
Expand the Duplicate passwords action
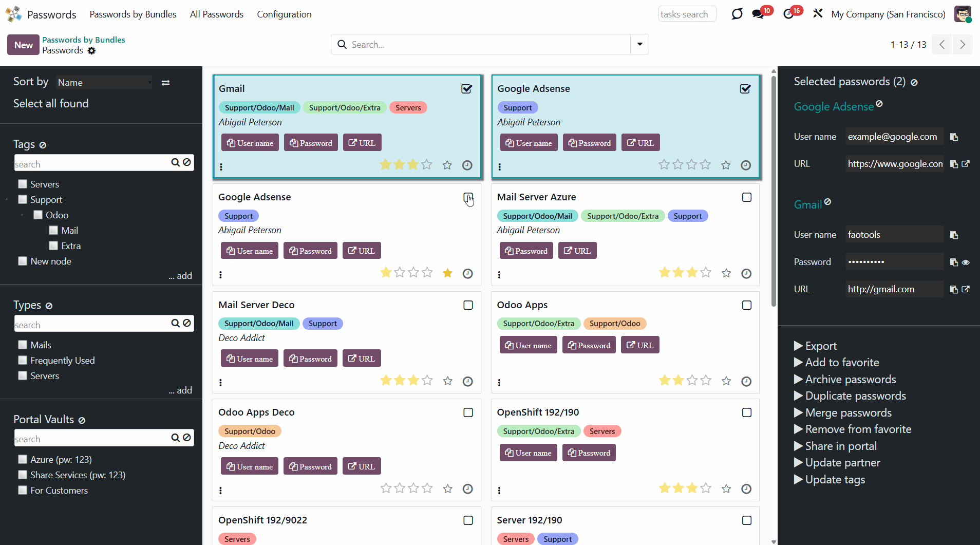pyautogui.click(x=850, y=396)
